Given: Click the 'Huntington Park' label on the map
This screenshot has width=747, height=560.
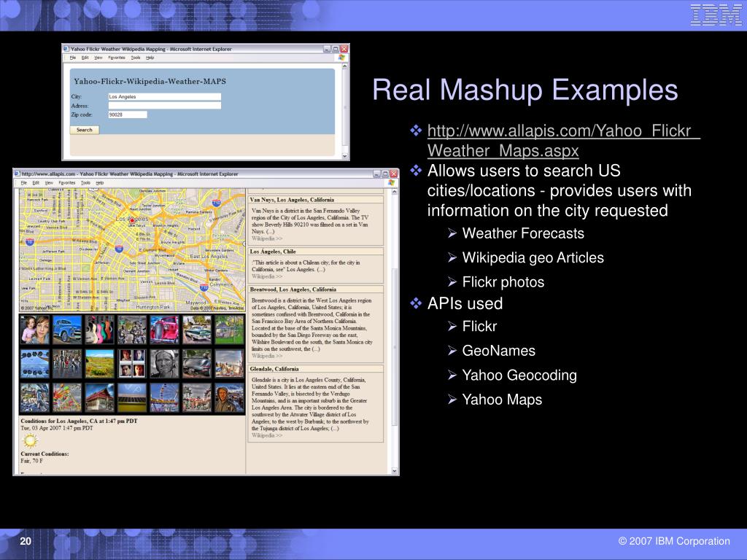Looking at the screenshot, I should coord(153,307).
